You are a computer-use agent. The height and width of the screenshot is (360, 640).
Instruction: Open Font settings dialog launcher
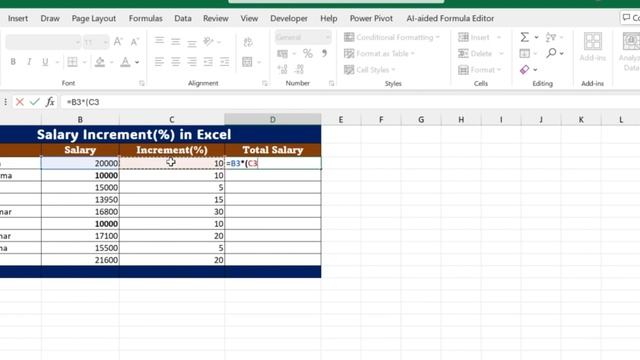(142, 83)
